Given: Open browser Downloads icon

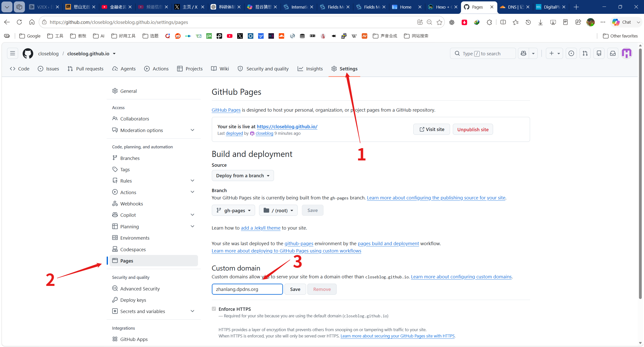Looking at the screenshot, I should coord(540,22).
